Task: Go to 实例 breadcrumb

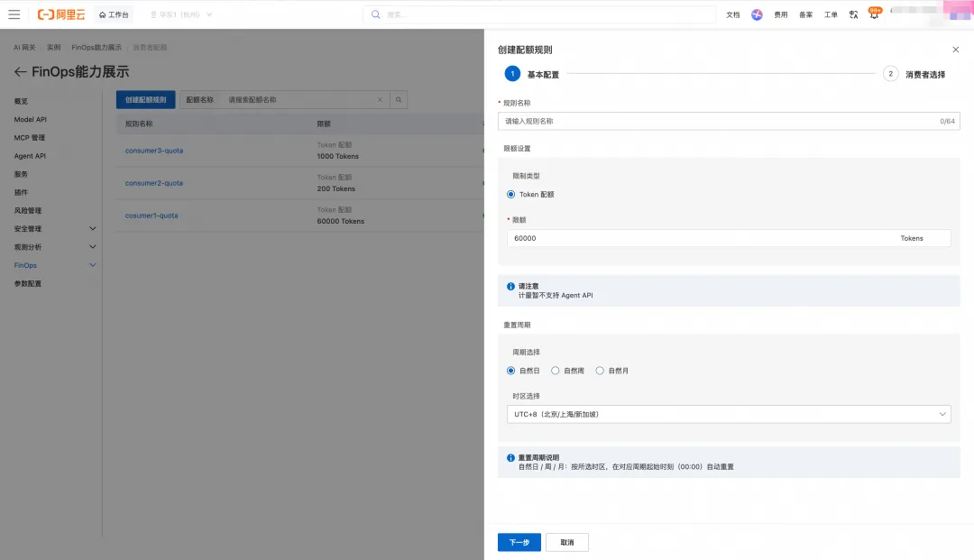Action: tap(54, 47)
